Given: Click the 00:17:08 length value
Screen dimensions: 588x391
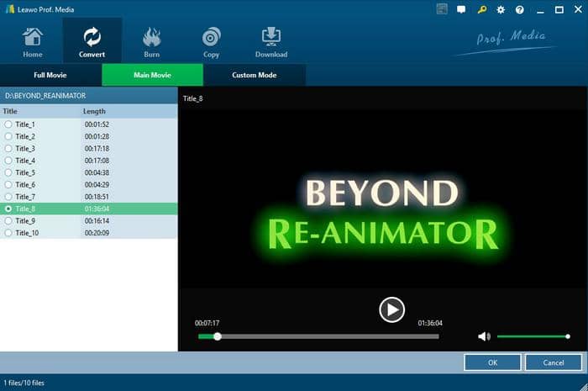Looking at the screenshot, I should tap(97, 161).
